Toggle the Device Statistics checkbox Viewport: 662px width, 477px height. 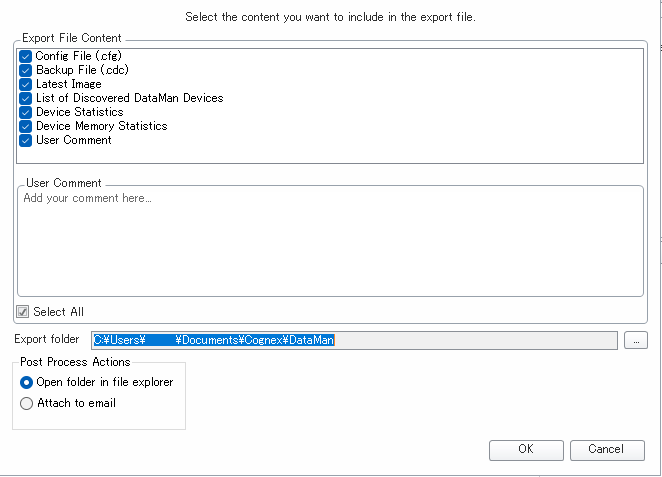tap(26, 113)
